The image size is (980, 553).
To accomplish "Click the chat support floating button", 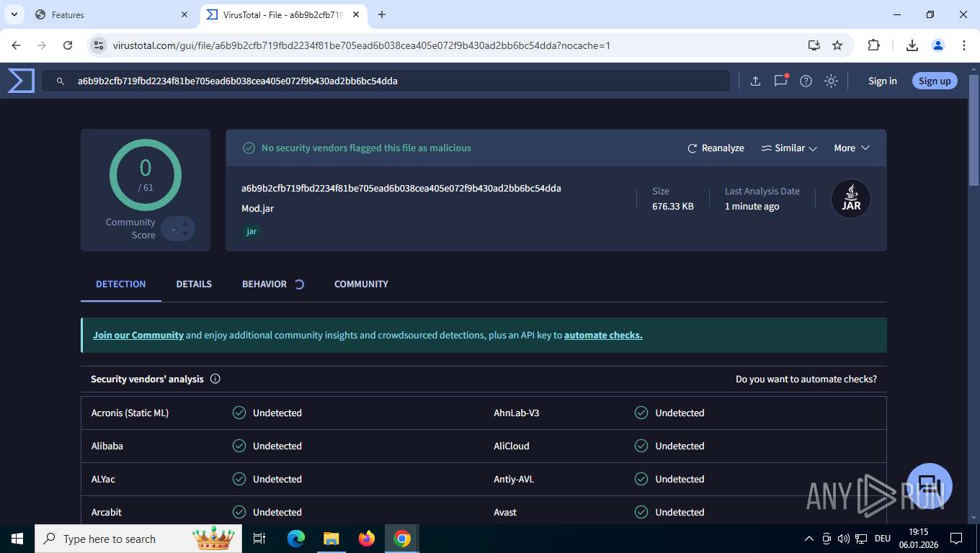I will click(x=930, y=486).
